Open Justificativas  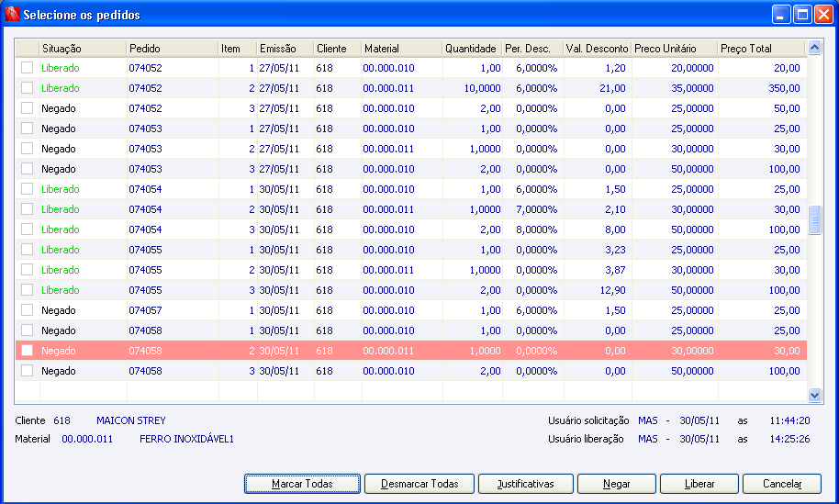pyautogui.click(x=525, y=484)
